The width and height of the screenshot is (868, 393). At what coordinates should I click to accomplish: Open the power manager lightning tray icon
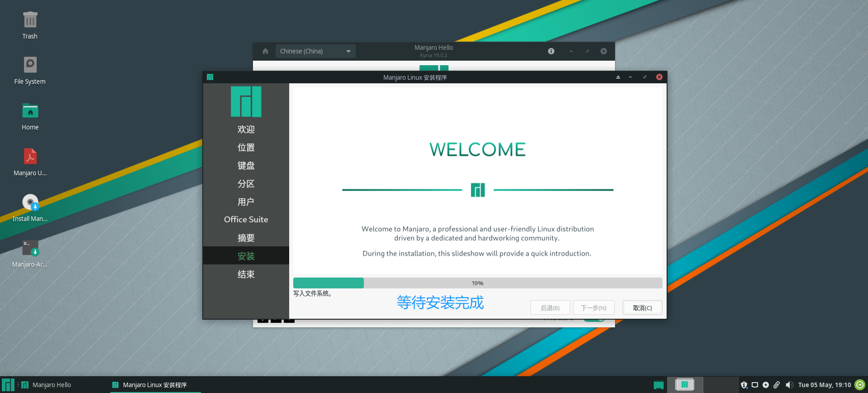point(766,385)
